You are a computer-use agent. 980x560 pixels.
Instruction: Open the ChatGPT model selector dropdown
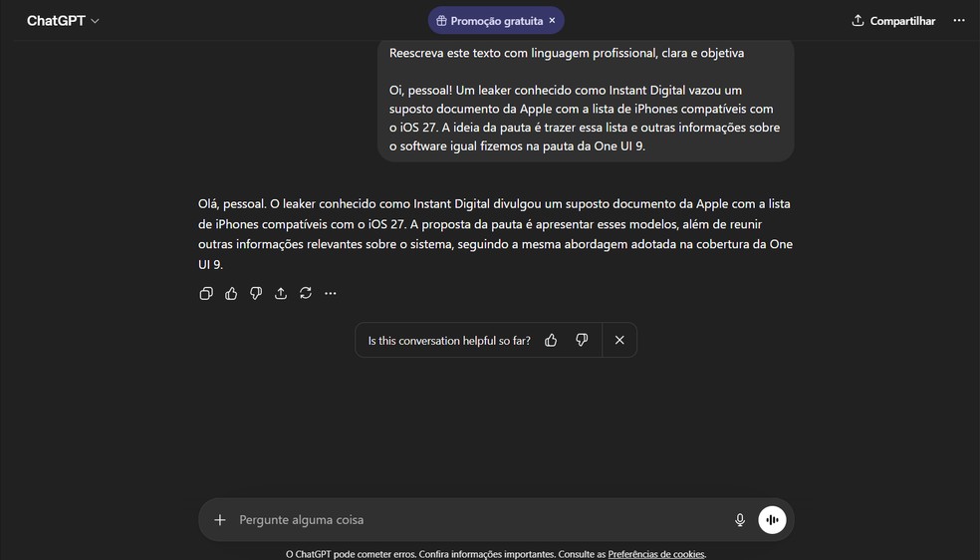63,21
